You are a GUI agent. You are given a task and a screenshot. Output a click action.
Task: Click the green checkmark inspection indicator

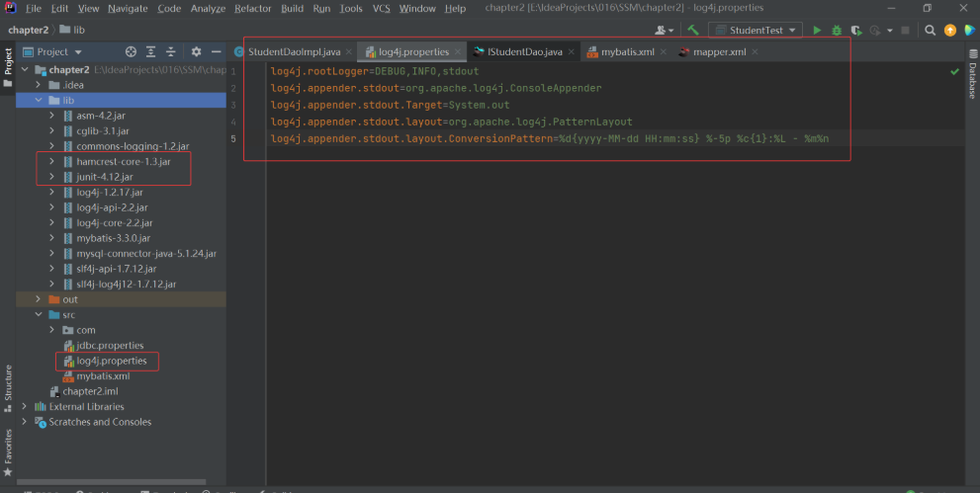click(954, 72)
